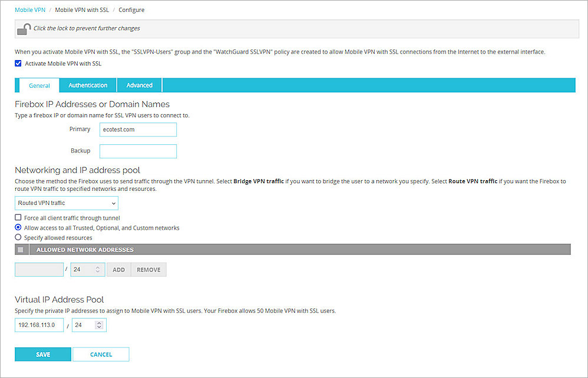Image resolution: width=588 pixels, height=378 pixels.
Task: Select Allow access to all Trusted networks
Action: coord(18,227)
